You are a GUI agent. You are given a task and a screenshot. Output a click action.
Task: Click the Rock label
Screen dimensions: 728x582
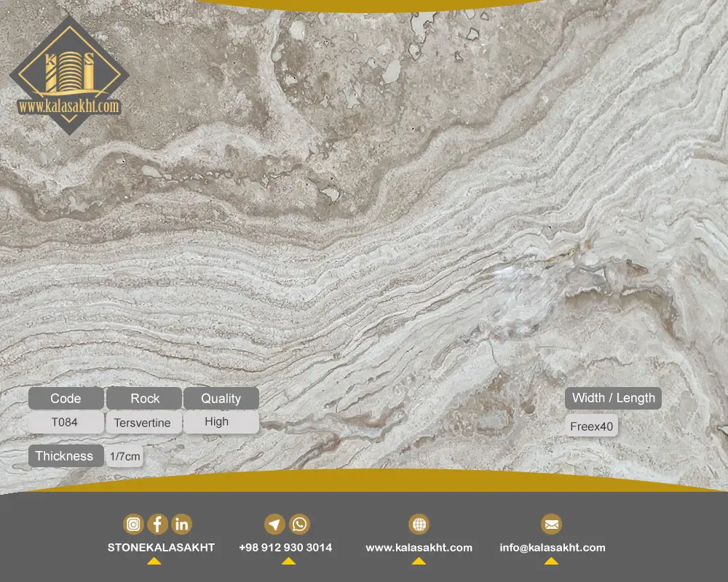[144, 399]
